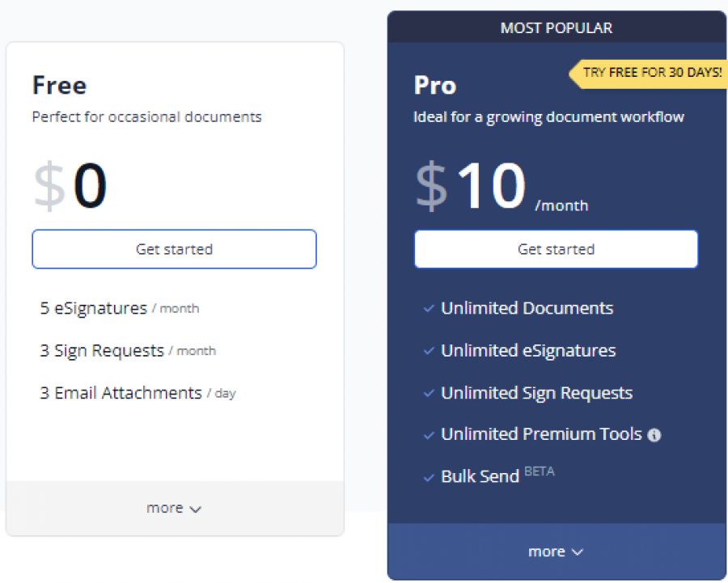
Task: Click the checkmark beside Unlimited eSignatures
Action: tap(429, 351)
